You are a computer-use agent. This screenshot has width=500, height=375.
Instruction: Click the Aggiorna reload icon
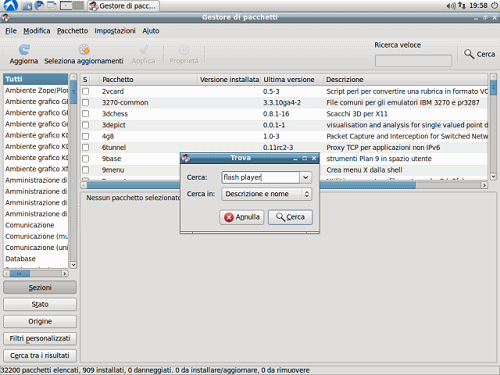pyautogui.click(x=24, y=49)
